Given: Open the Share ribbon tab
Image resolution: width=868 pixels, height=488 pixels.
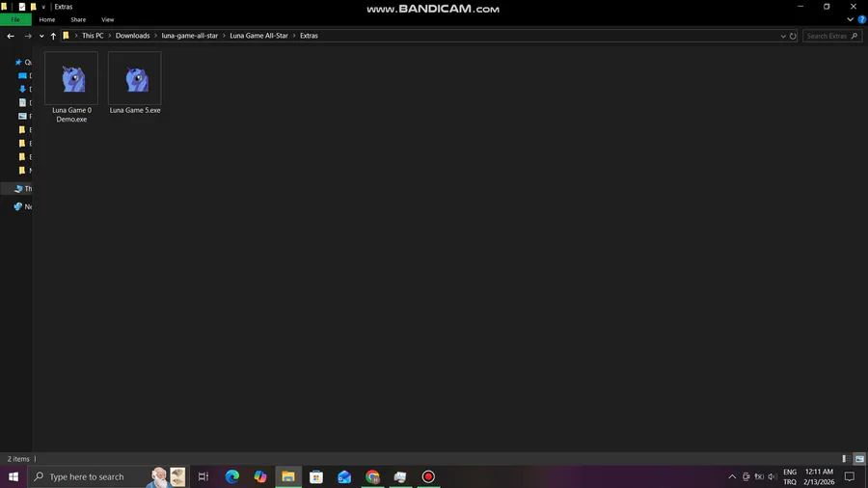Looking at the screenshot, I should click(x=78, y=19).
